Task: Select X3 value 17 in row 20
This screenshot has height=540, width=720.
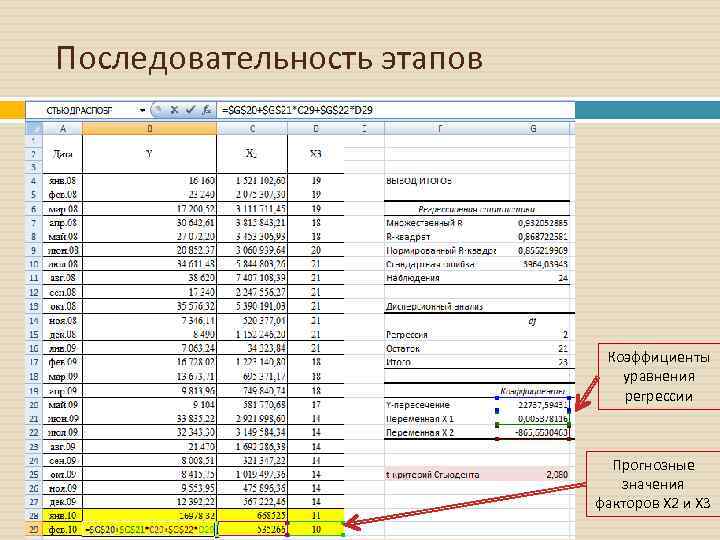Action: [315, 405]
